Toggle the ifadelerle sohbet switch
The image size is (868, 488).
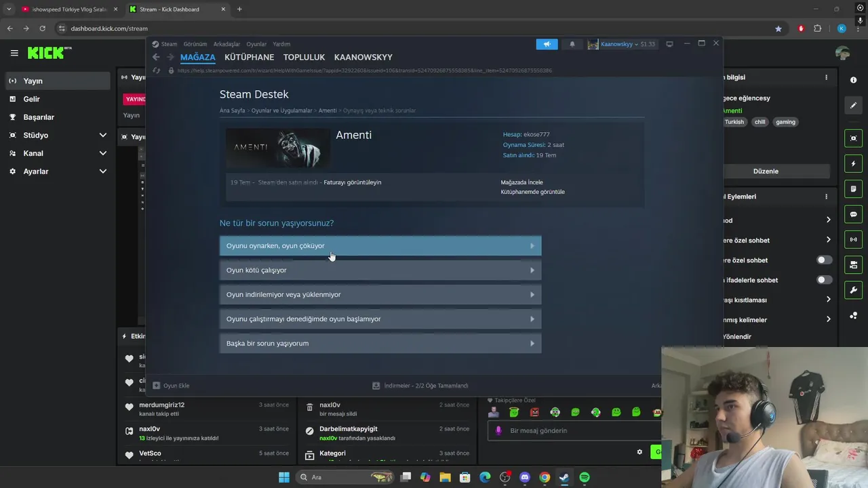pyautogui.click(x=824, y=280)
